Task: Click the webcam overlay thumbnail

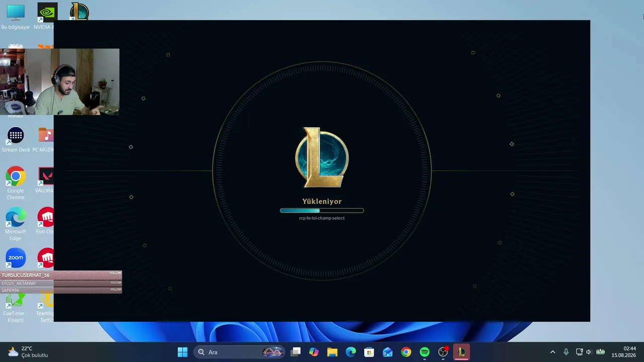Action: [x=60, y=82]
